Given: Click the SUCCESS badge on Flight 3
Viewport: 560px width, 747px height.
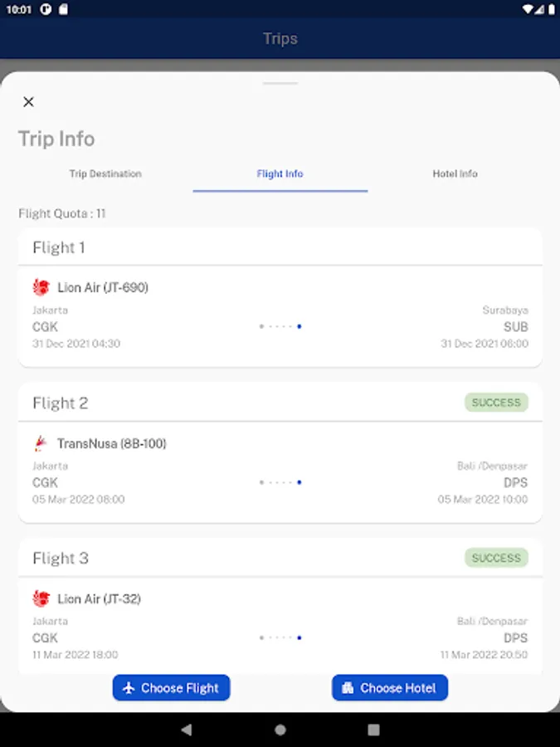Looking at the screenshot, I should pyautogui.click(x=496, y=558).
